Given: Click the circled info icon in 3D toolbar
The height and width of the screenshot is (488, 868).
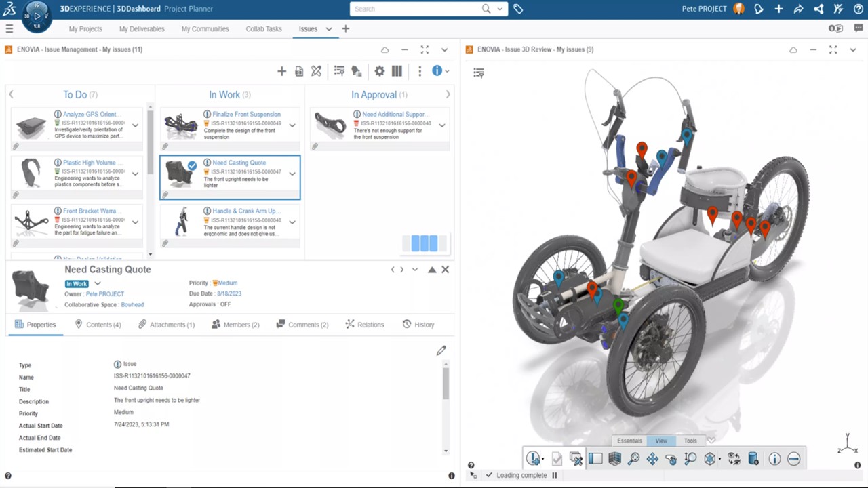Looking at the screenshot, I should click(774, 459).
